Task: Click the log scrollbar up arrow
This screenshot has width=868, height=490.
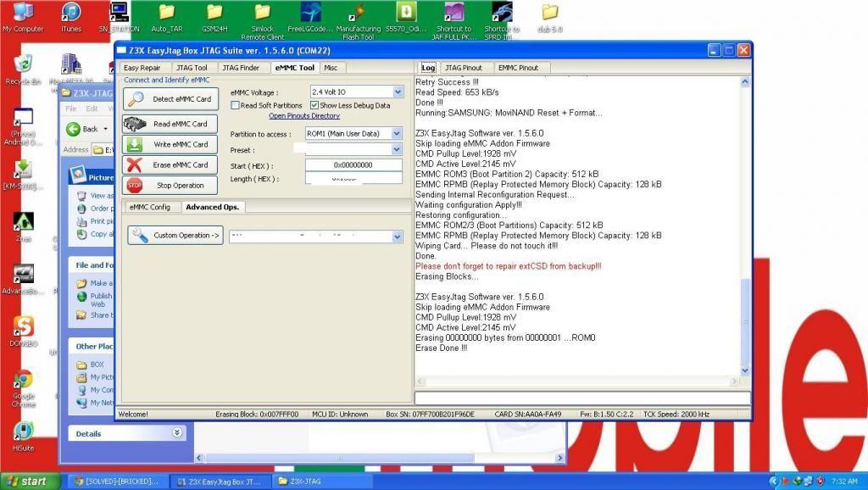Action: (745, 82)
